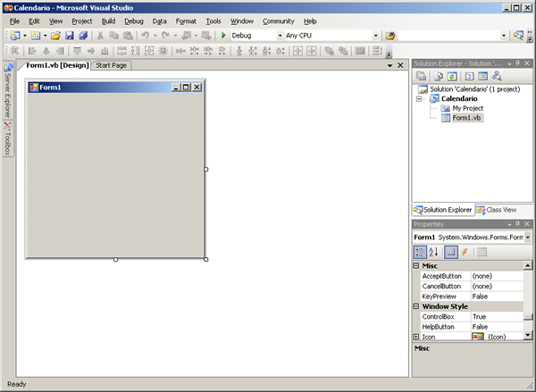Click the New Project toolbar icon
536x392 pixels.
(x=15, y=35)
